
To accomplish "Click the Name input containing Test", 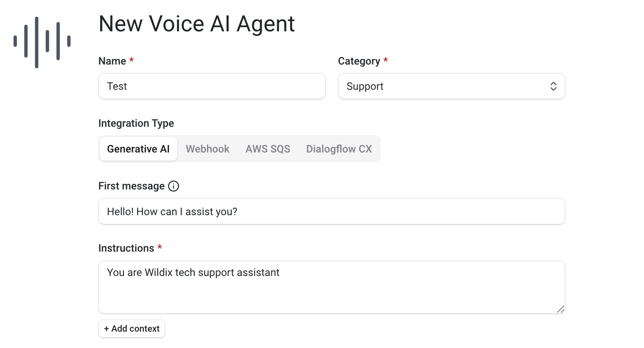I will click(x=212, y=86).
